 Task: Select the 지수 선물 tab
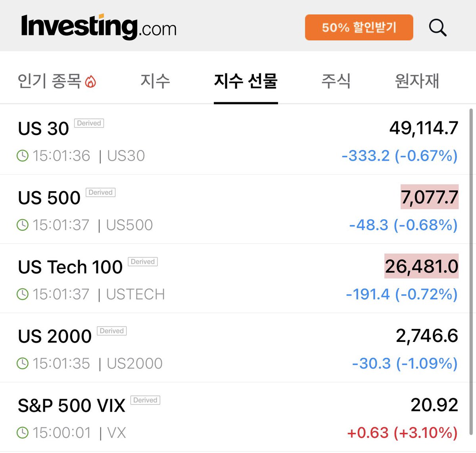pos(246,81)
